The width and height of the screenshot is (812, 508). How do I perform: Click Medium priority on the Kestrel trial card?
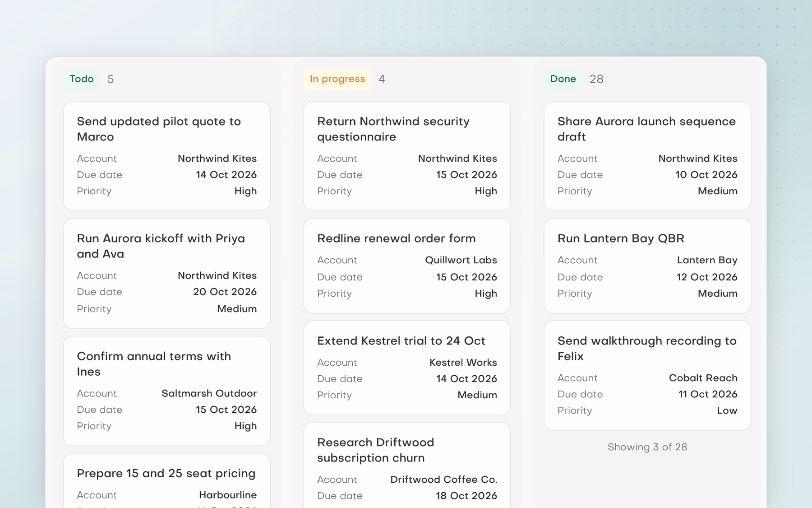tap(477, 395)
